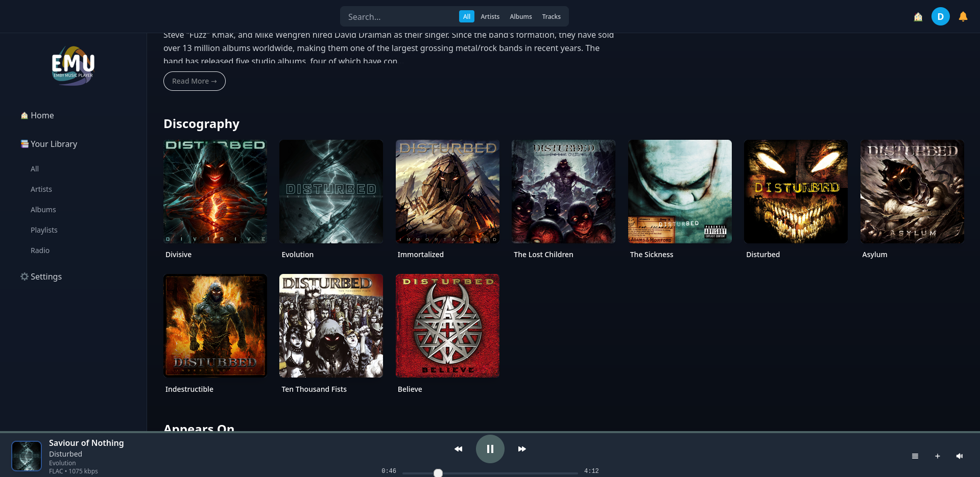980x477 pixels.
Task: Click Saviour of Nothing track title
Action: pos(86,443)
